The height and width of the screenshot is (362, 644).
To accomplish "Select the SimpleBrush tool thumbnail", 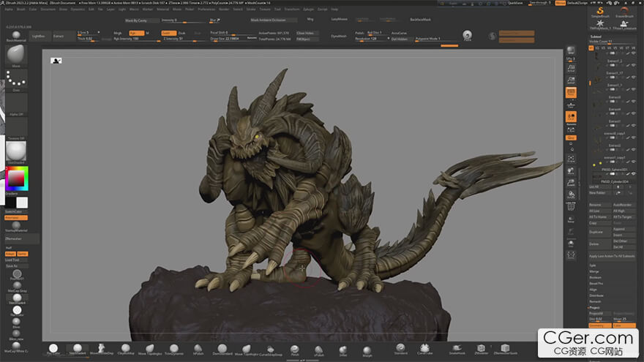I will 600,12.
